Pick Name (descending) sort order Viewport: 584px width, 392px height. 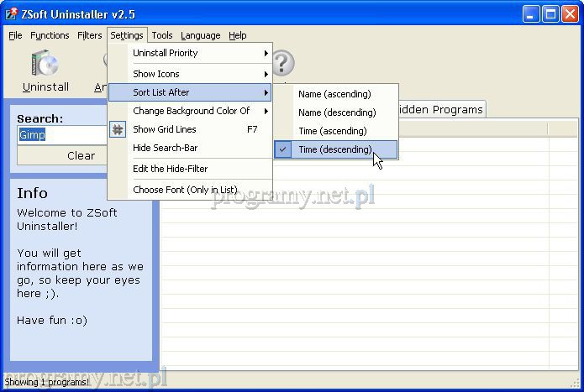(x=336, y=112)
